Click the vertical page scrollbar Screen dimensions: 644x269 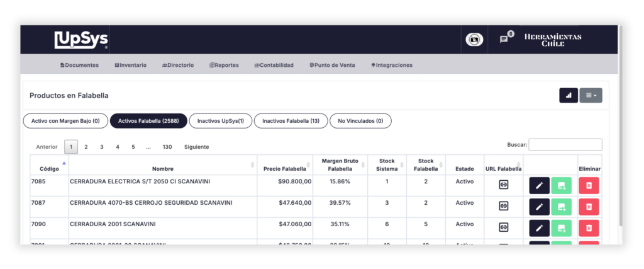pyautogui.click(x=621, y=126)
